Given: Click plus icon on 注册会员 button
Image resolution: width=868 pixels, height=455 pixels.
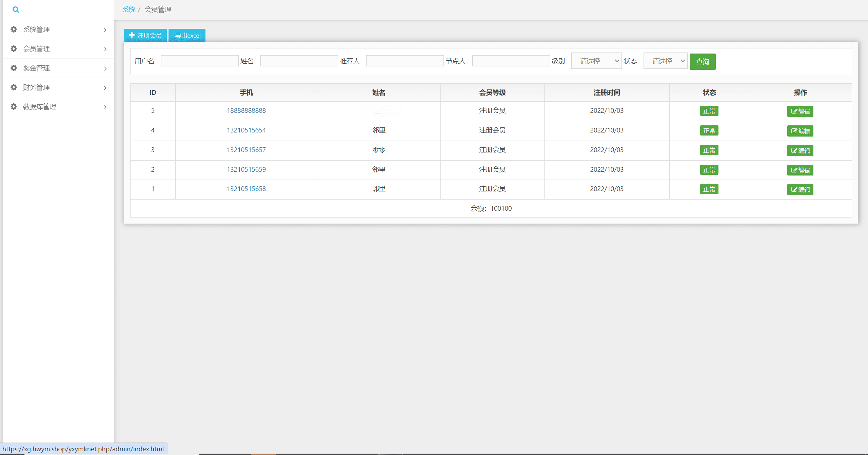Looking at the screenshot, I should pos(132,35).
